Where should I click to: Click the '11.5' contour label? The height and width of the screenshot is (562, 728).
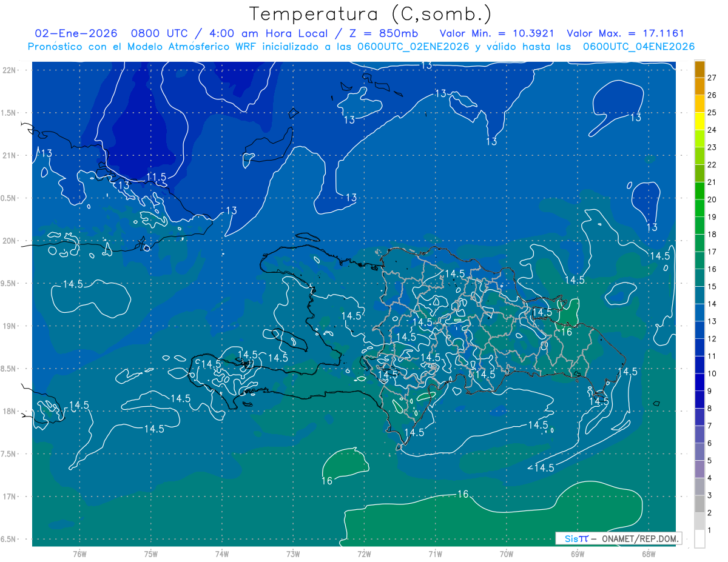156,177
